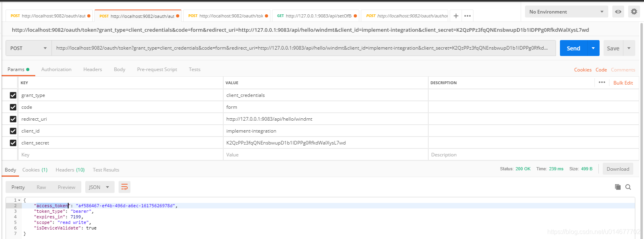Click the blue Send button

point(573,48)
